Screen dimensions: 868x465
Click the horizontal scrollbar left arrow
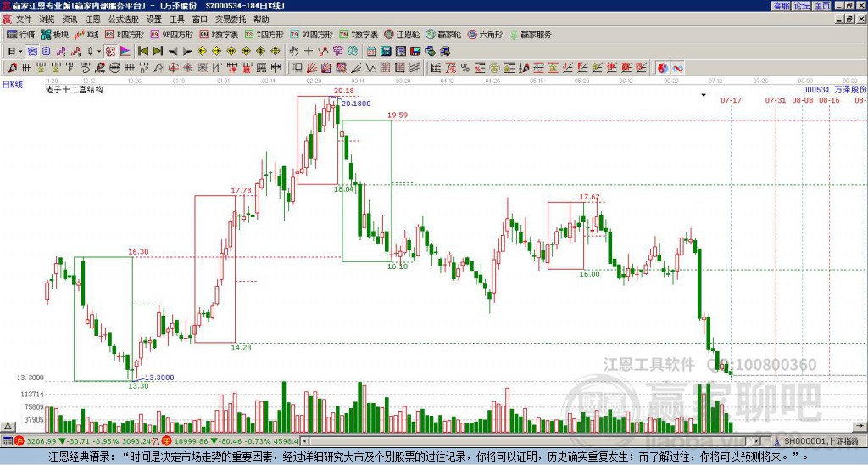tap(304, 441)
